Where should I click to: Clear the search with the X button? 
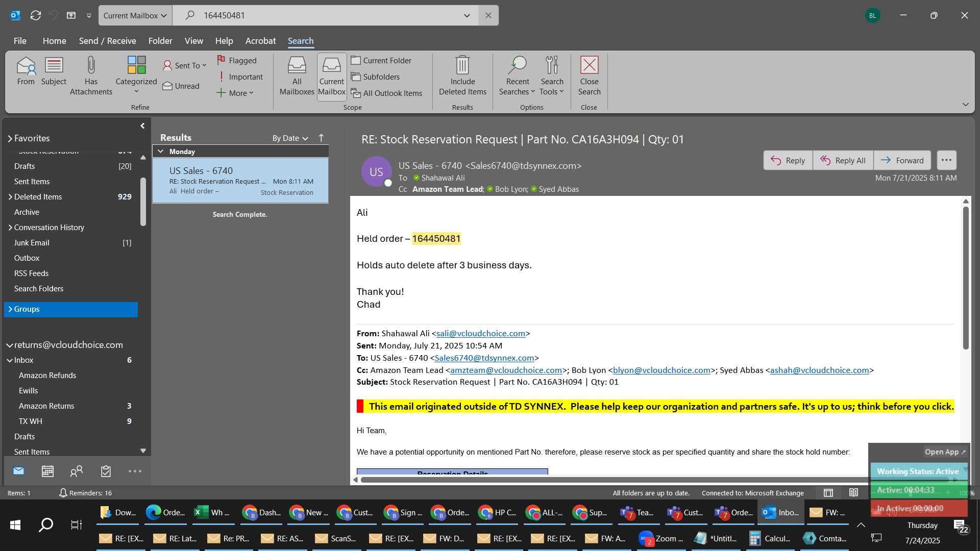click(x=488, y=15)
